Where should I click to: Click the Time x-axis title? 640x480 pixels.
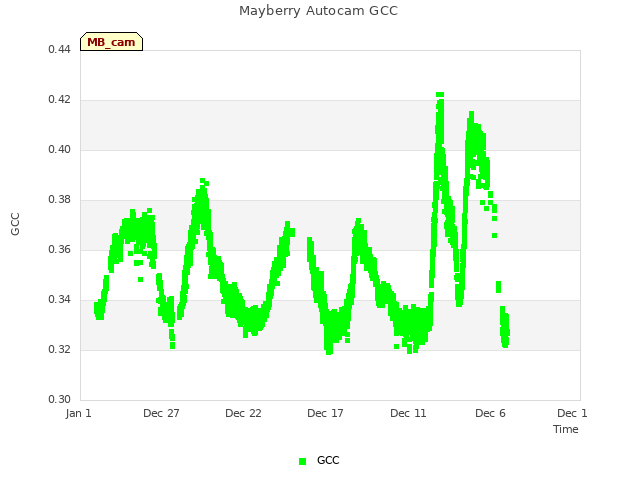click(x=566, y=429)
